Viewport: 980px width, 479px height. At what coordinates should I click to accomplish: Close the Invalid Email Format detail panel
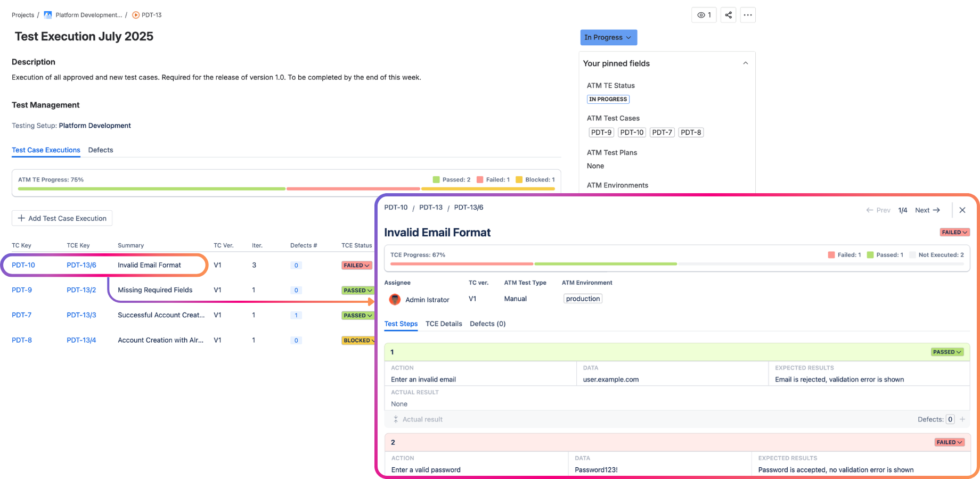point(962,210)
